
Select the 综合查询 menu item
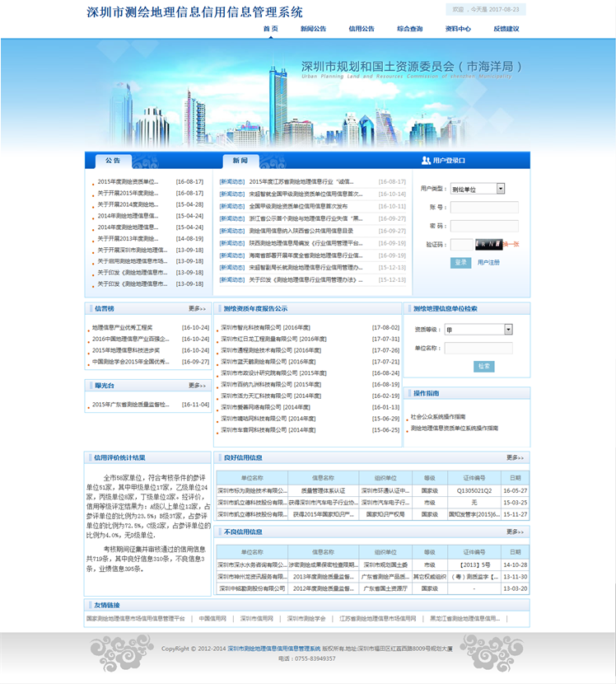point(409,29)
